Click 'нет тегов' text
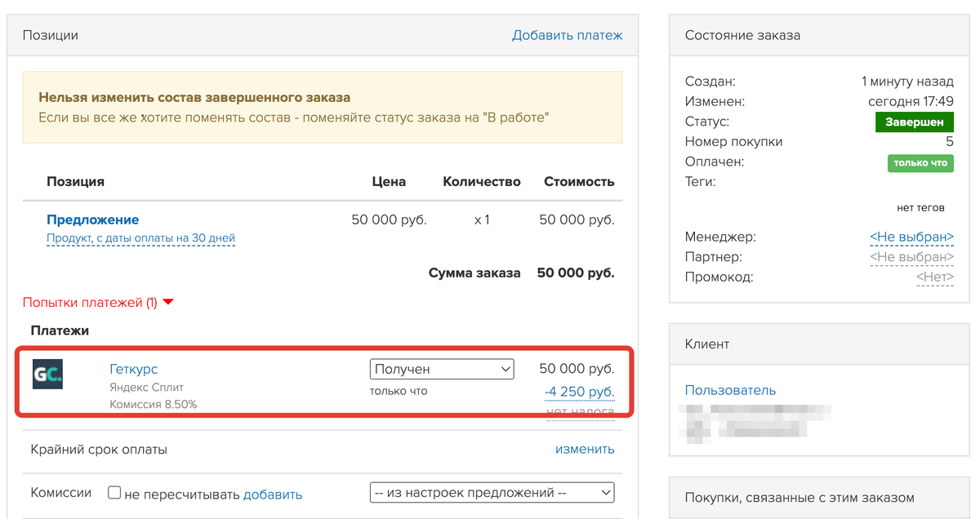Viewport: 980px width, 519px height. click(920, 207)
